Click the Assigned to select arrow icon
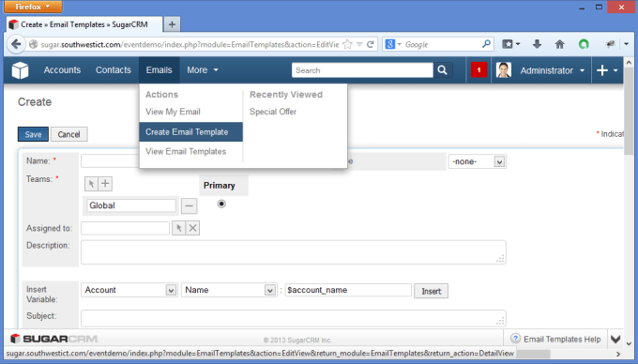Viewport: 638px width, 364px height. [x=178, y=228]
